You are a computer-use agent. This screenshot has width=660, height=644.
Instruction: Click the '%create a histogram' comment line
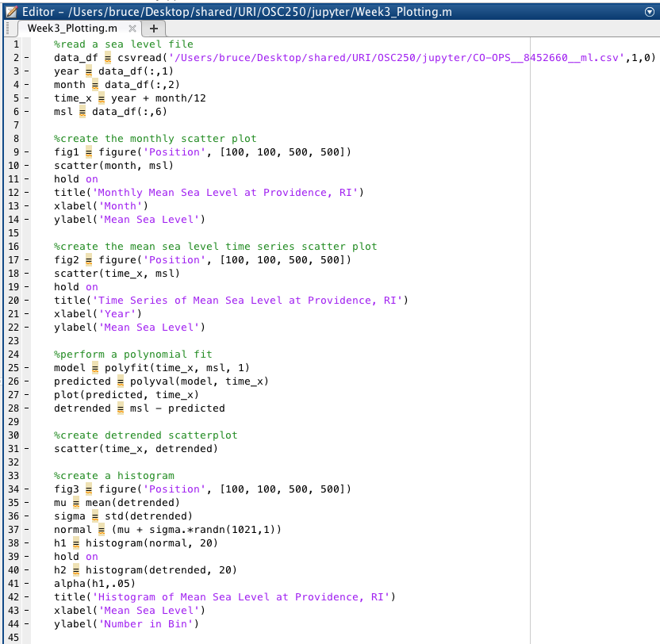102,476
